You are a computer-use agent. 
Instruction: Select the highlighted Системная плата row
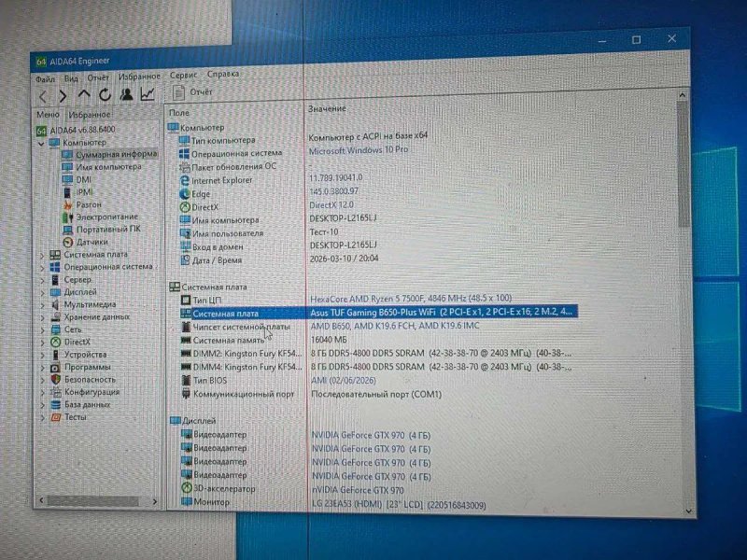point(379,313)
